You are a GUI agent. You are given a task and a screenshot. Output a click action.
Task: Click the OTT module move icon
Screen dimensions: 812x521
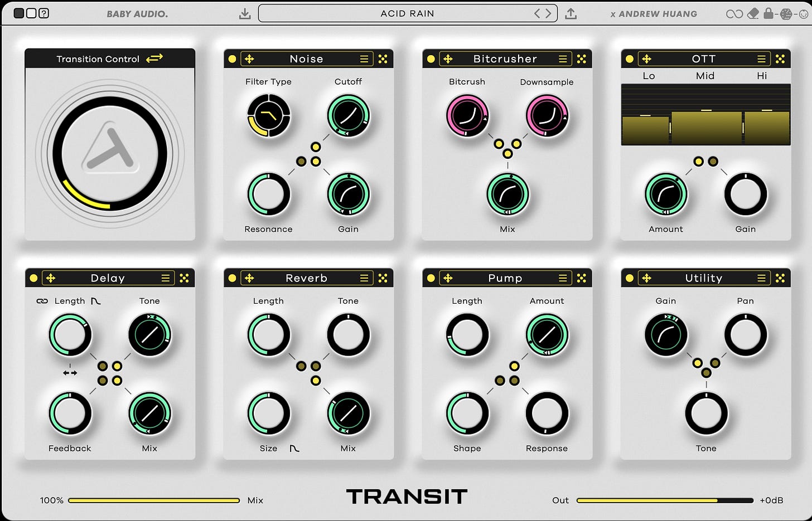coord(646,59)
